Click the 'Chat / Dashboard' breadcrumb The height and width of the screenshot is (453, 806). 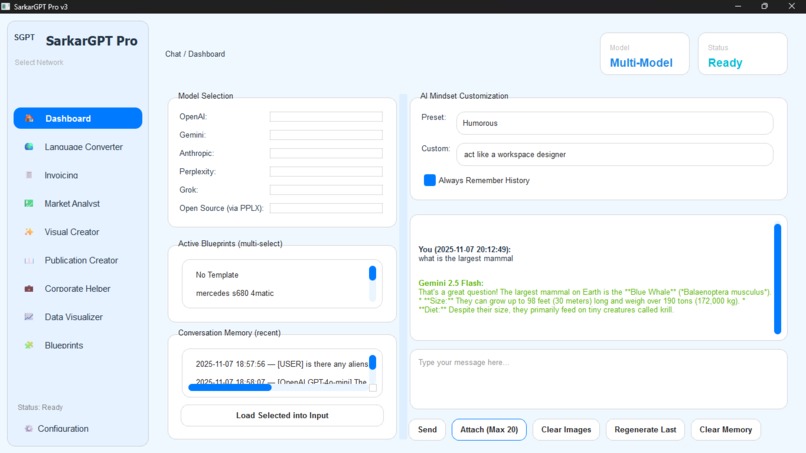coord(195,53)
